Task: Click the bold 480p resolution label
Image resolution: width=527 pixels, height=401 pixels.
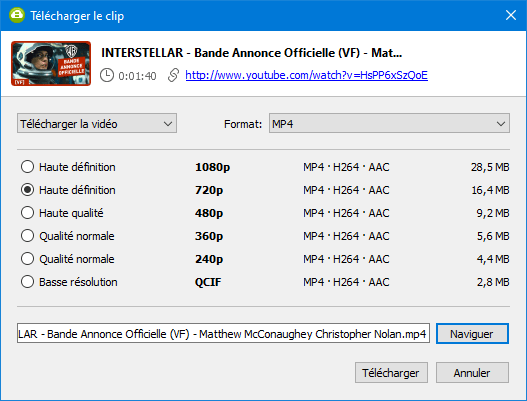Action: point(209,213)
